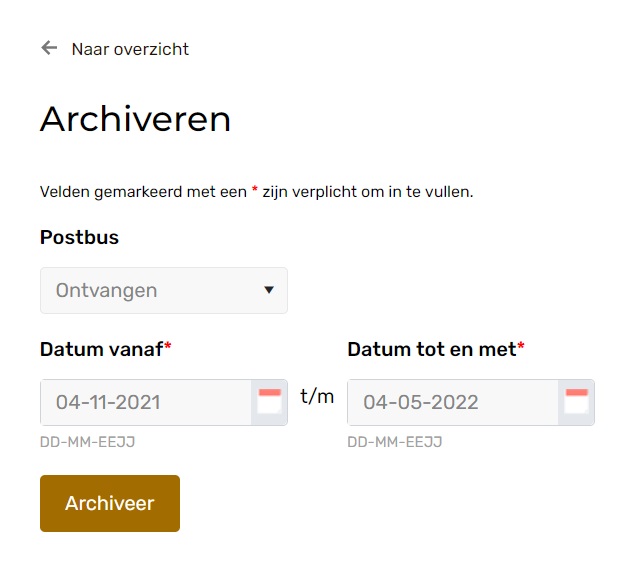
Task: Focus the Datum vanaf date field
Action: pyautogui.click(x=146, y=402)
